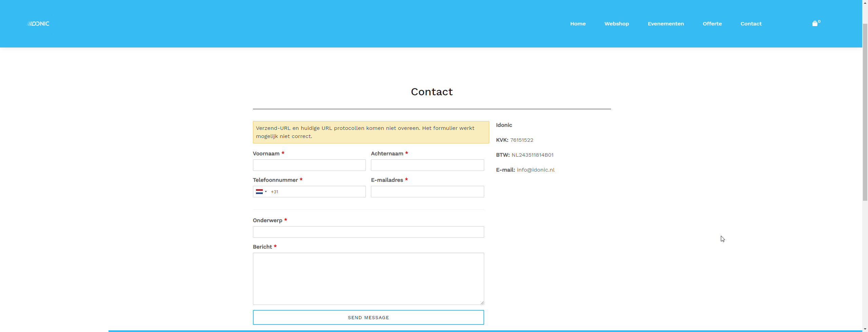The width and height of the screenshot is (868, 332).
Task: Go to the Home menu item
Action: pos(578,24)
